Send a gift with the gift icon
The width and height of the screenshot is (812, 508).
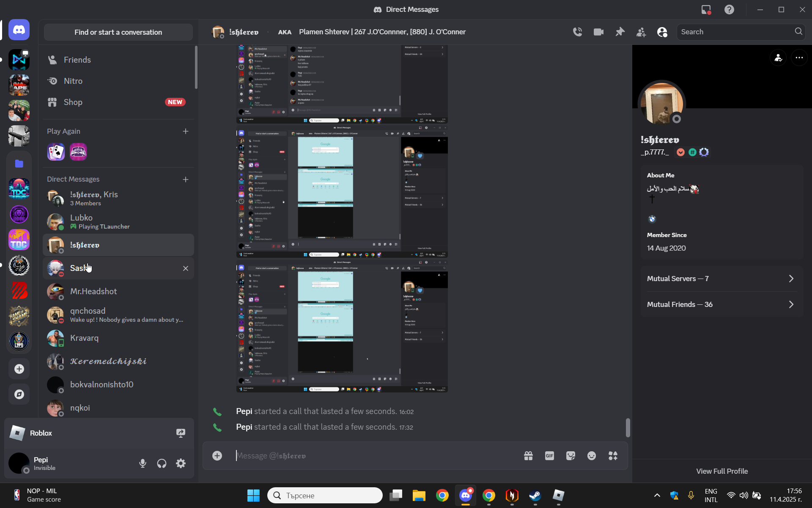click(x=528, y=456)
